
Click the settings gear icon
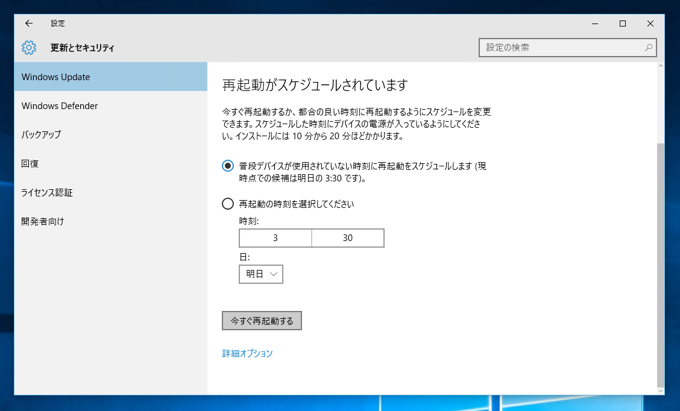point(29,48)
